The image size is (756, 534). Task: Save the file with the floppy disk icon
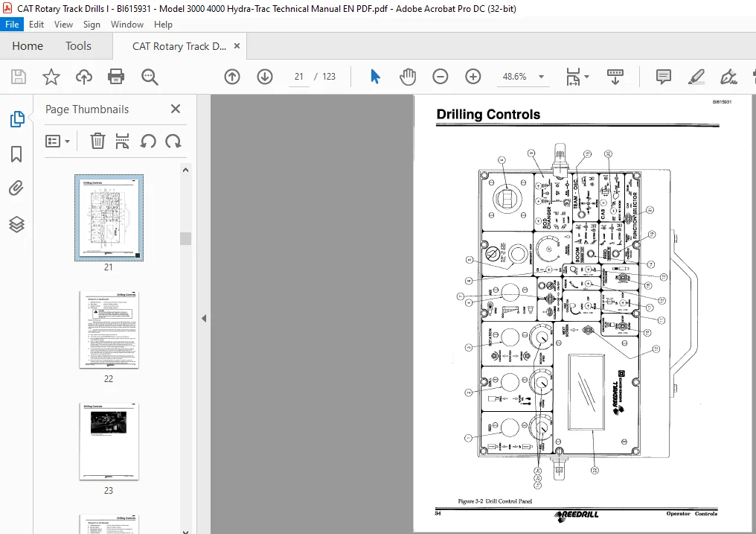pyautogui.click(x=19, y=77)
